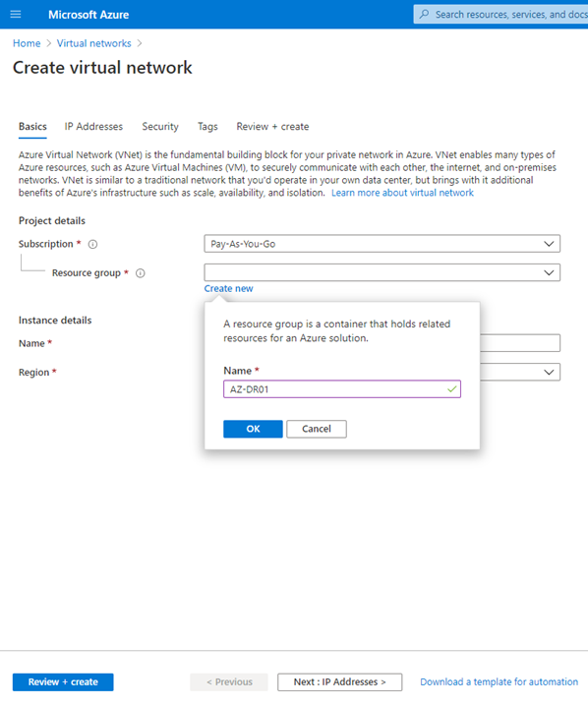Focus the AZ-DR01 name input field

[342, 389]
